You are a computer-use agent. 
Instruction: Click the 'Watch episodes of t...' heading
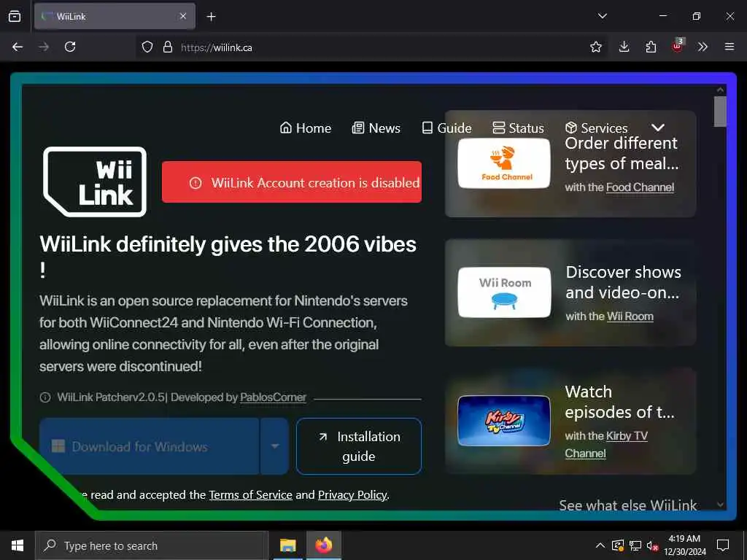pos(619,402)
